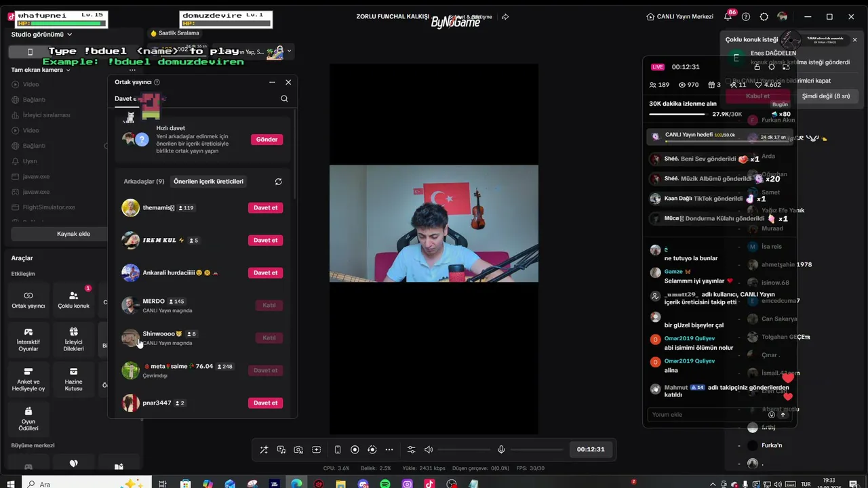
Task: Select the Davet et tab in panel
Action: pyautogui.click(x=126, y=99)
